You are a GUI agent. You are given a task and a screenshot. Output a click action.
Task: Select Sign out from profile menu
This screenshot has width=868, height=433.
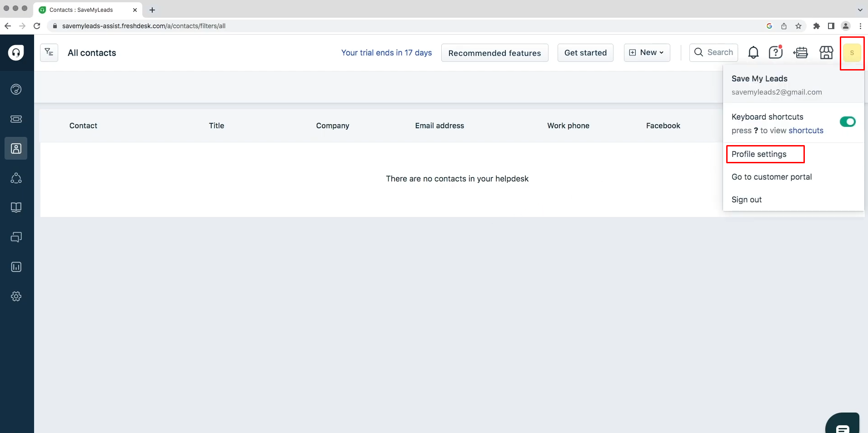pyautogui.click(x=747, y=200)
